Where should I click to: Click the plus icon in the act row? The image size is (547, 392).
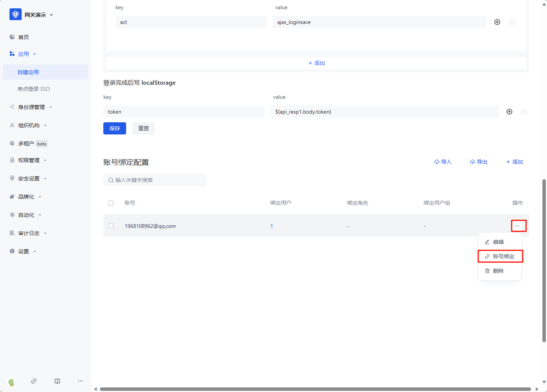[x=497, y=22]
